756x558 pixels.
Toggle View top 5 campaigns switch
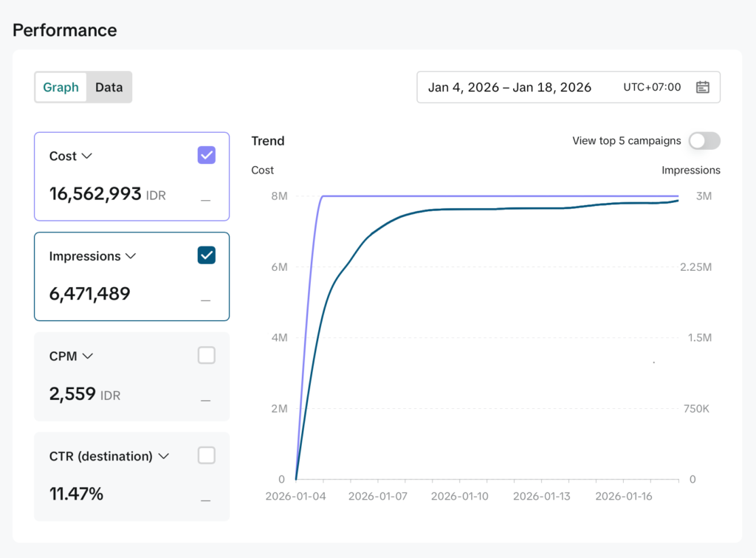tap(704, 141)
